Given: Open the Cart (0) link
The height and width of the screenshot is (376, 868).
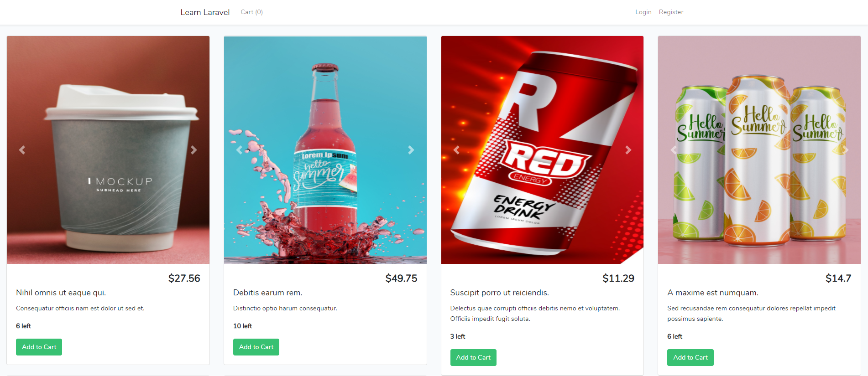Looking at the screenshot, I should [251, 12].
